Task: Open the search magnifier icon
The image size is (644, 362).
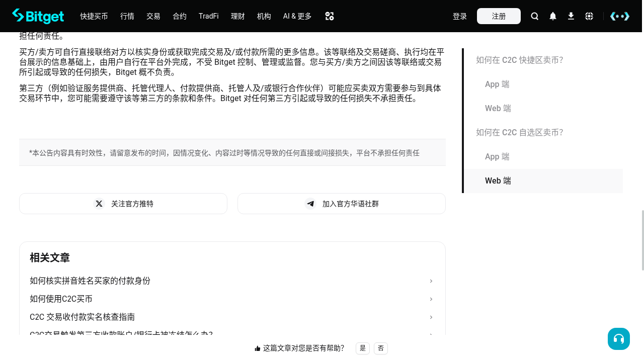Action: coord(535,16)
